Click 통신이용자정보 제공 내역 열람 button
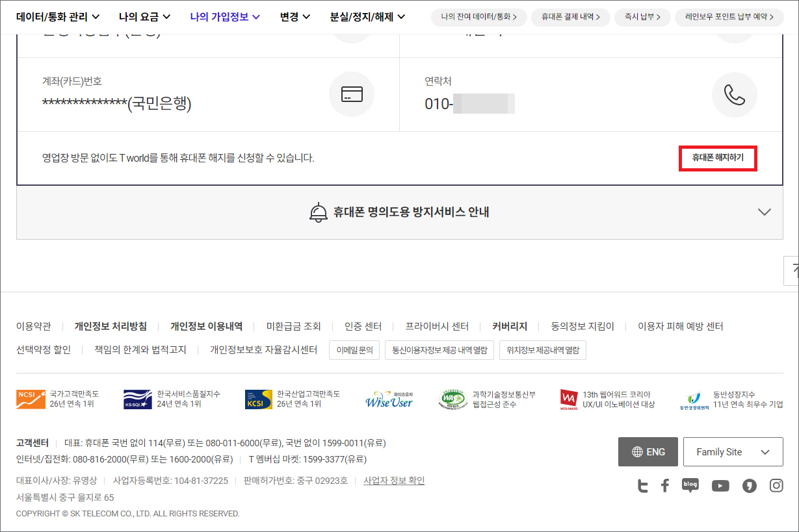Viewport: 799px width, 532px height. coord(439,350)
